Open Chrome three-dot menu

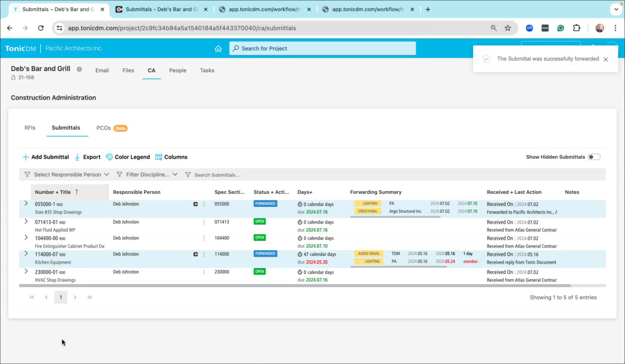point(615,28)
